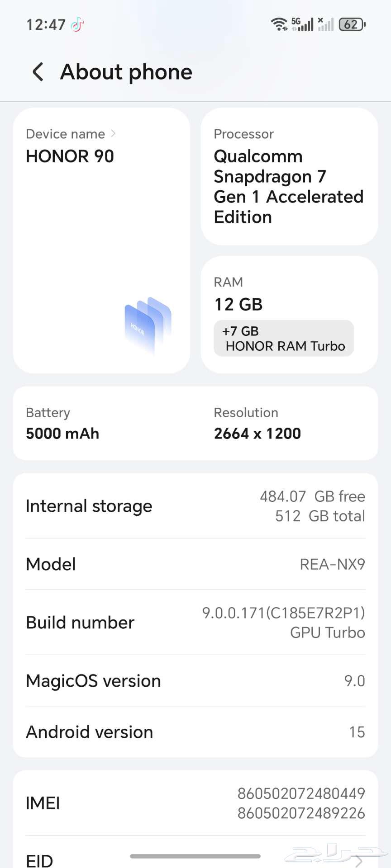Tap the no-service second SIM icon
Image resolution: width=391 pixels, height=868 pixels.
pos(325,24)
